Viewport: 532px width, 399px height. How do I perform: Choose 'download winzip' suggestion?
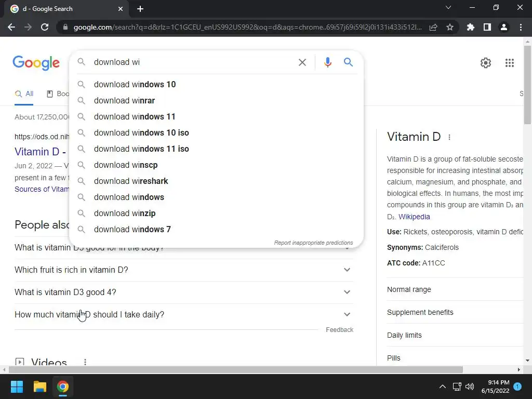tap(216, 213)
